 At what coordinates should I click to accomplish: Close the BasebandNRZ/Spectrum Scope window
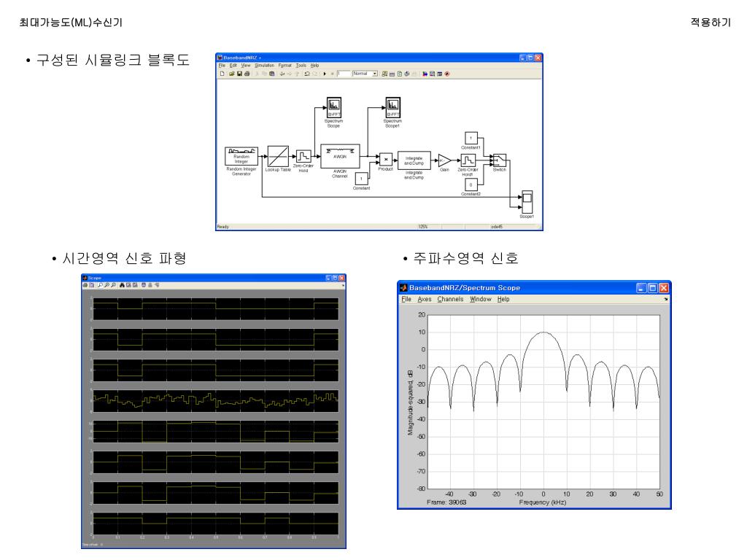(664, 287)
